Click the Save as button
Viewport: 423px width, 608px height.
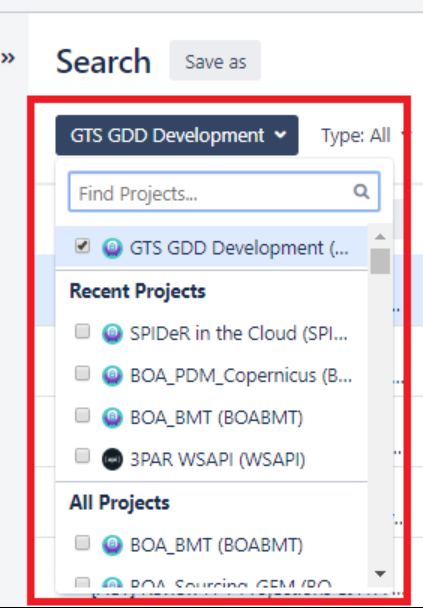tap(215, 60)
